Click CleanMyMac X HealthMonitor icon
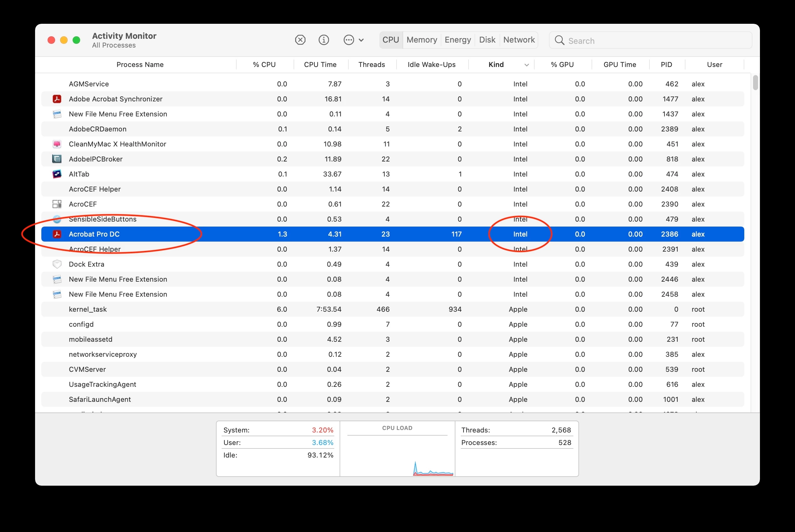The height and width of the screenshot is (532, 795). point(57,144)
